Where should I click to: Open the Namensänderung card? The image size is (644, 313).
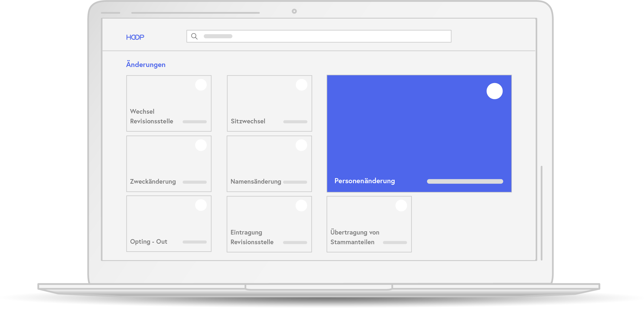click(269, 164)
